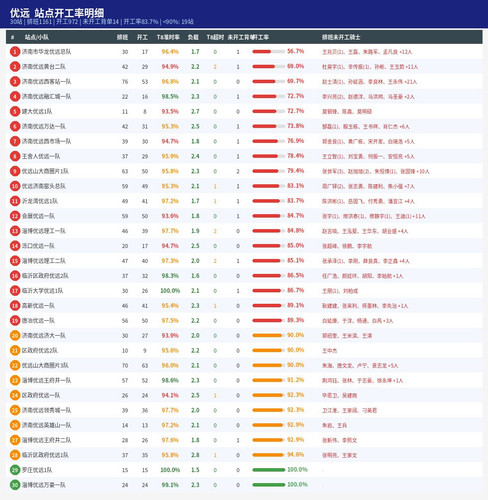Click the rider list ending with +10人
The height and width of the screenshot is (500, 488).
tap(376, 171)
